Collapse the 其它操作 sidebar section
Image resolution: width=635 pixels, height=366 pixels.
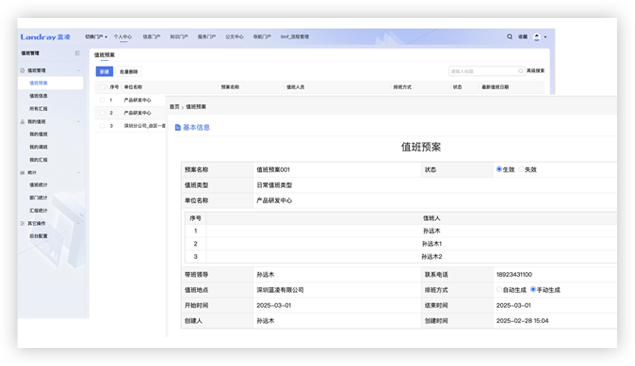click(78, 223)
